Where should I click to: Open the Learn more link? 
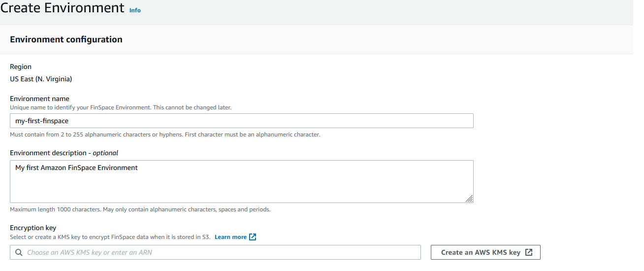pyautogui.click(x=230, y=237)
